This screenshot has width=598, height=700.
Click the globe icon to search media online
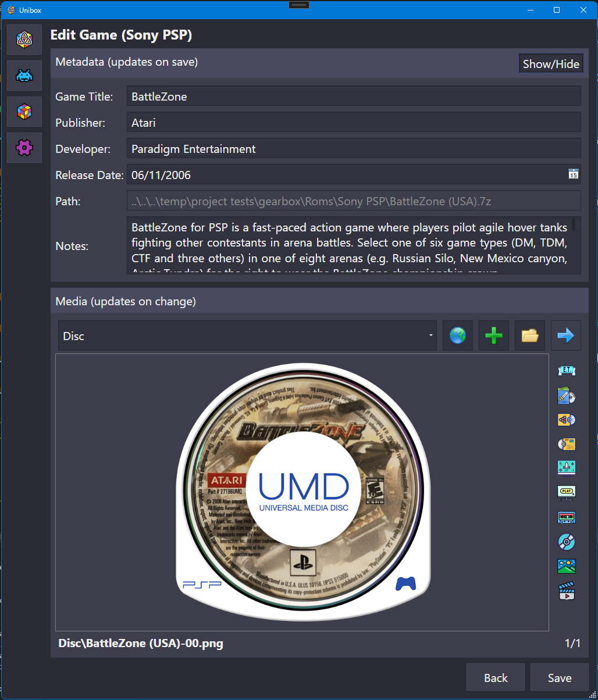pos(458,335)
